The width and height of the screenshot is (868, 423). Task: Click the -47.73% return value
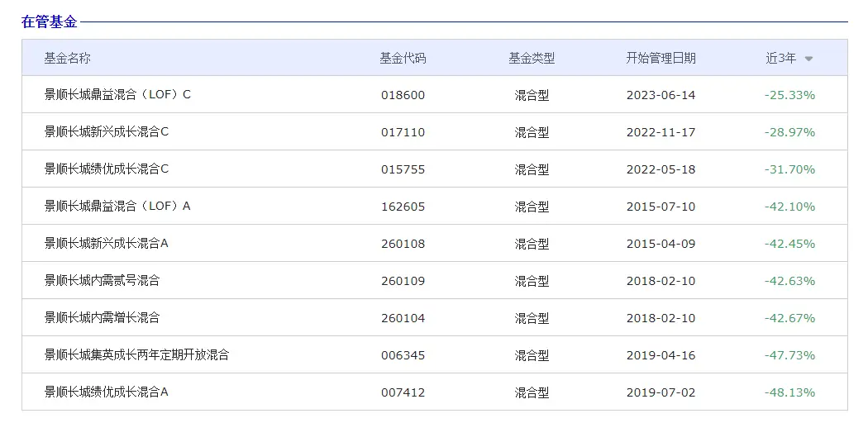coord(790,355)
